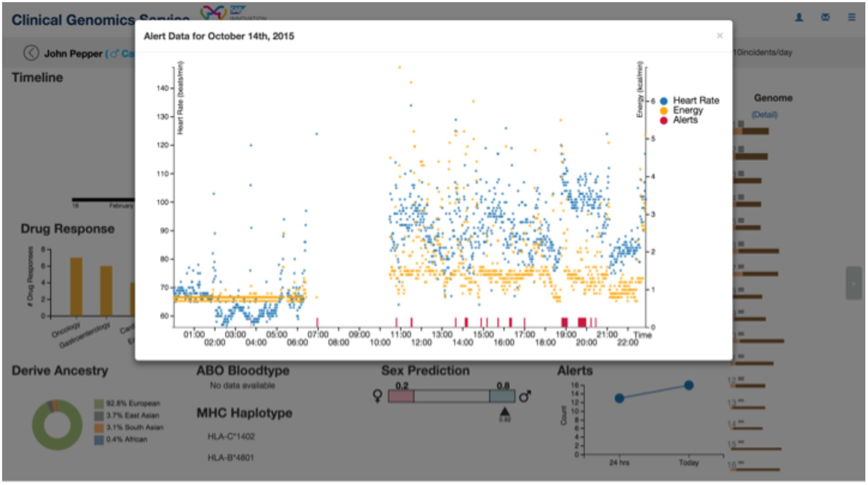Select the Gastroenterology drug response bar

(106, 291)
